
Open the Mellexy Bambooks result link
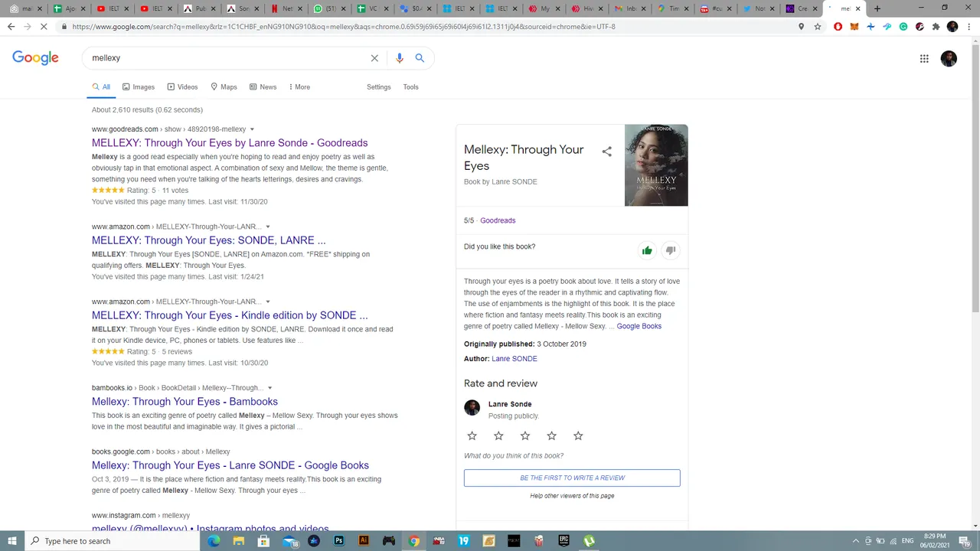pos(185,402)
